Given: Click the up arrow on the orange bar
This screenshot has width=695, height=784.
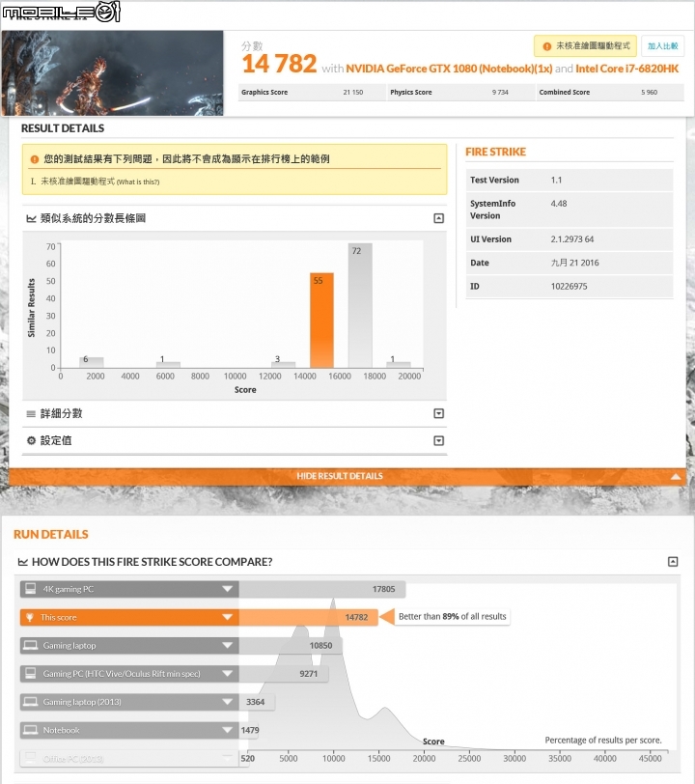Looking at the screenshot, I should click(x=676, y=477).
